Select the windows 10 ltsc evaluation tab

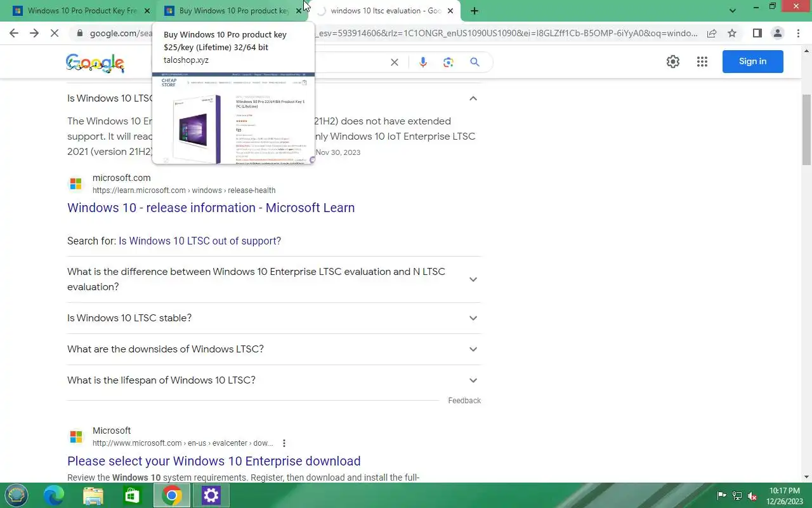coord(385,11)
